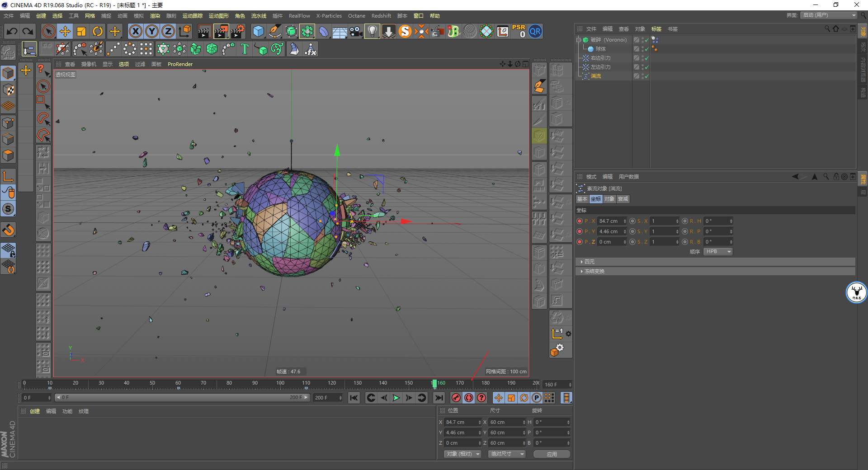The height and width of the screenshot is (470, 868).
Task: Click lock icon in Attribute Manager
Action: coord(836,177)
